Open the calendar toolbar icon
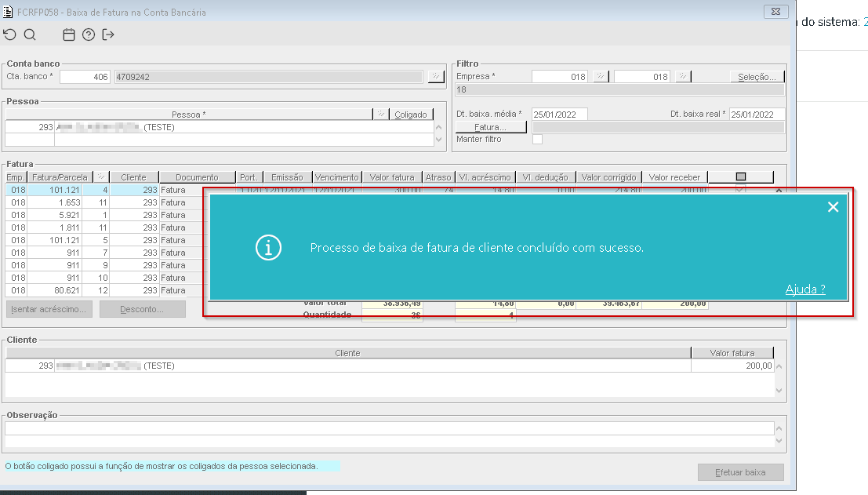Viewport: 868px width, 495px height. pos(69,35)
